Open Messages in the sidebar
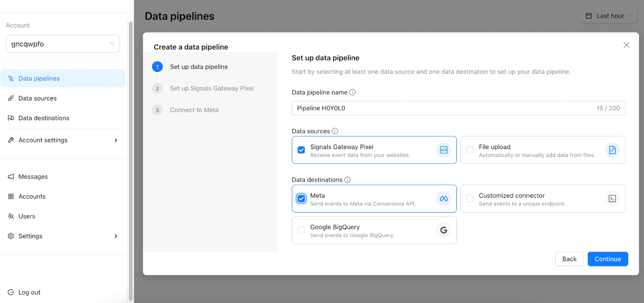 point(63,176)
